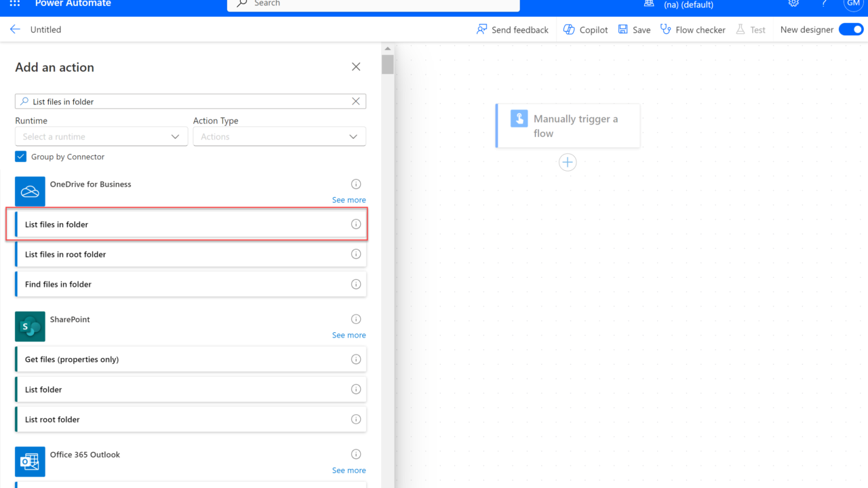Open Copilot from the toolbar
Viewport: 868px width, 488px height.
pos(586,30)
